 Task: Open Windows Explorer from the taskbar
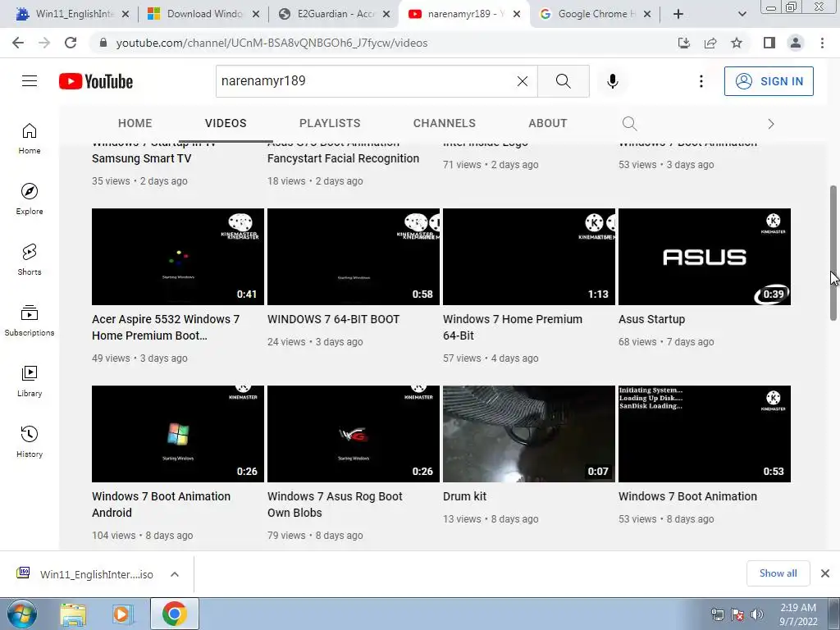coord(73,614)
